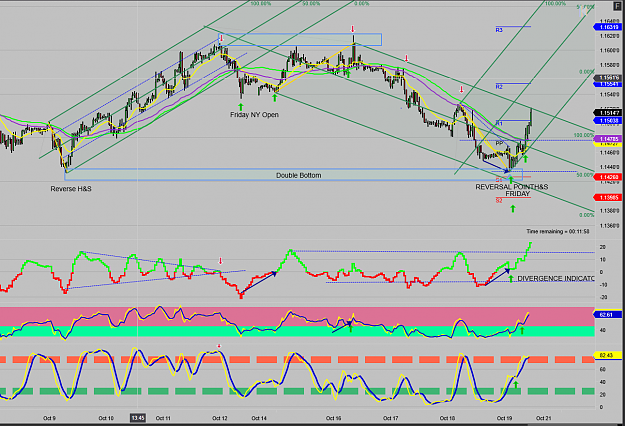625x426 pixels.
Task: Select the 'Friday NY Open' text annotation
Action: (x=254, y=115)
